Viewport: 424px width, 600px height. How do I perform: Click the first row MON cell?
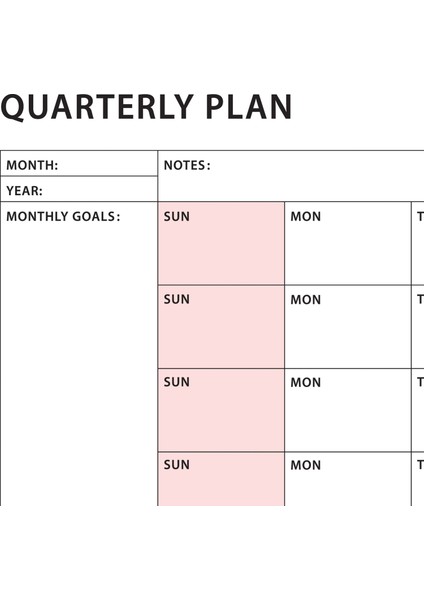click(348, 243)
